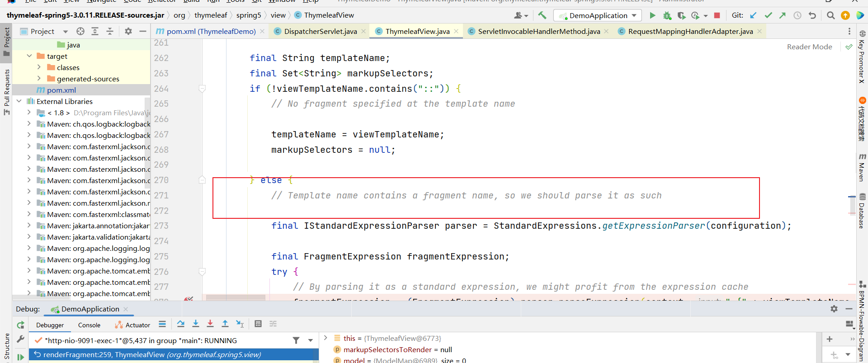The height and width of the screenshot is (363, 868).
Task: Fold the try block at line 276
Action: coord(203,272)
